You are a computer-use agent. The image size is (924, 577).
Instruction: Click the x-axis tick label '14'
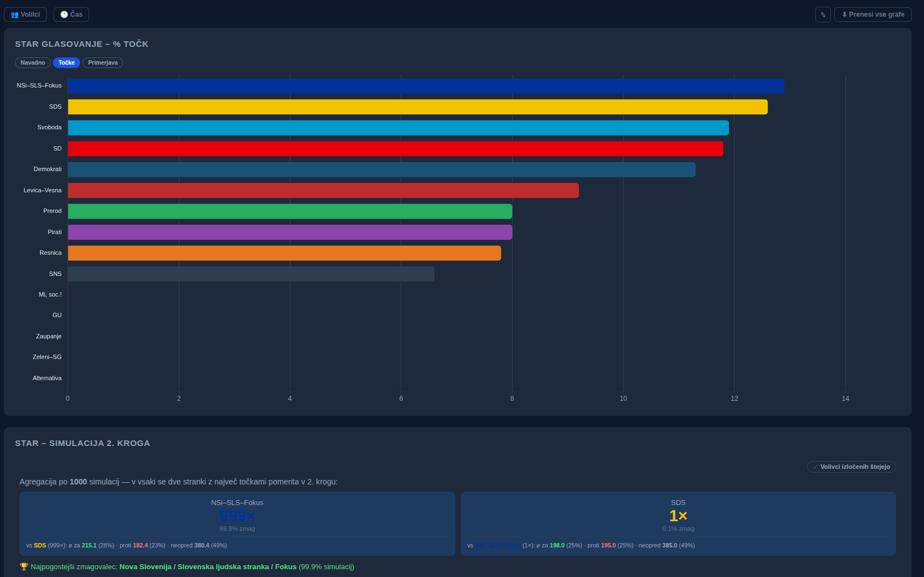[x=845, y=399]
